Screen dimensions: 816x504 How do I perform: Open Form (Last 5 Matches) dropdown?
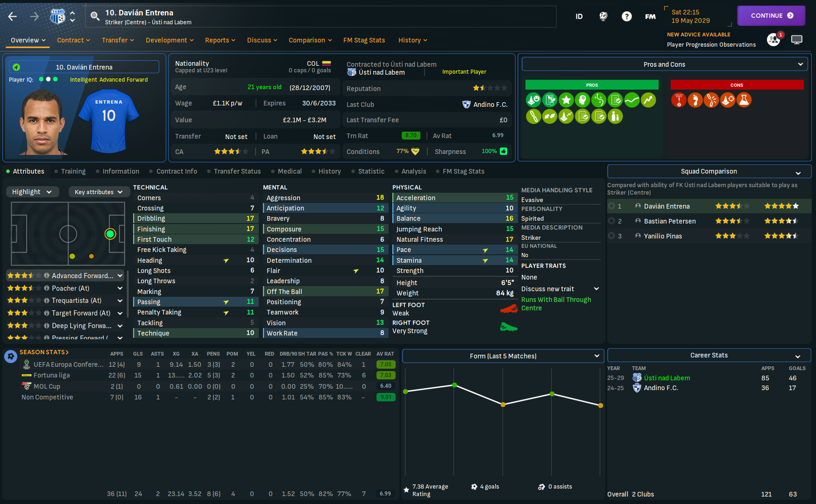coord(503,356)
